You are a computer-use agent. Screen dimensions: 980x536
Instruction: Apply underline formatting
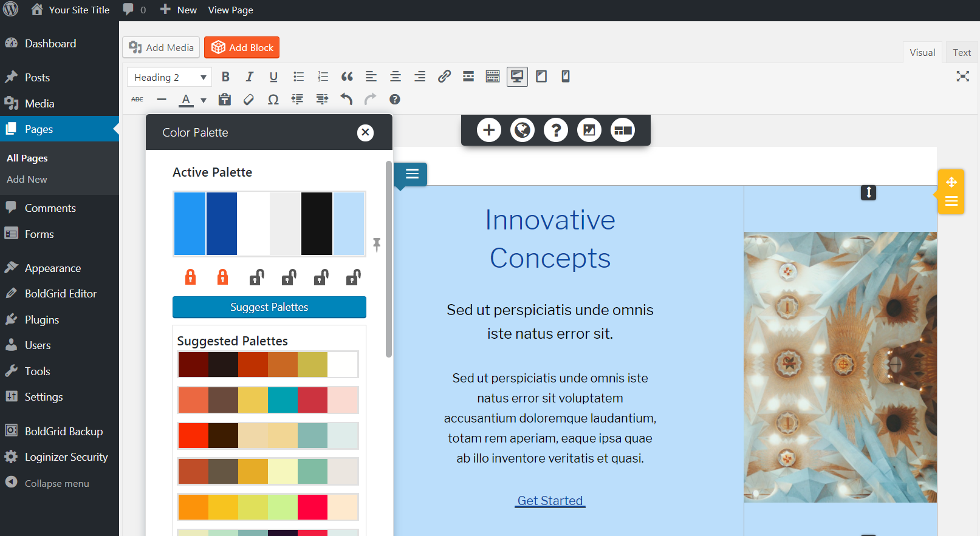[x=273, y=76]
